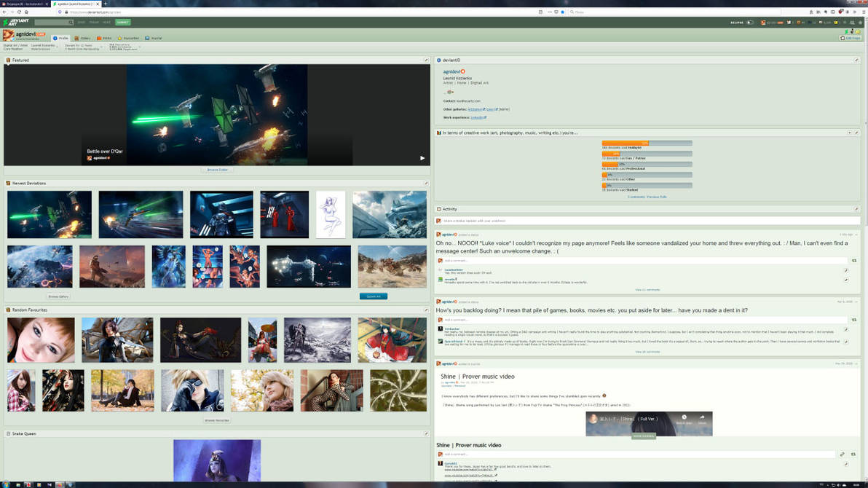The width and height of the screenshot is (868, 488).
Task: Edit the creative work poll widget
Action: (856, 133)
